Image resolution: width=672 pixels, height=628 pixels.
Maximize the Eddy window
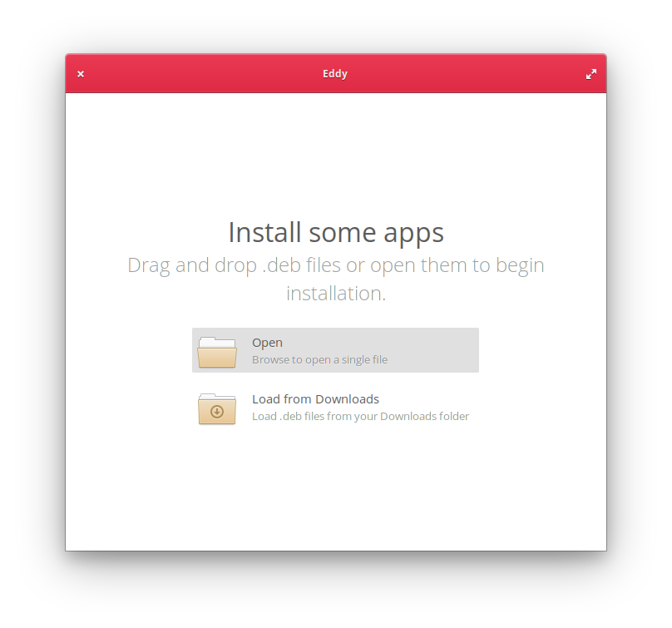tap(591, 74)
